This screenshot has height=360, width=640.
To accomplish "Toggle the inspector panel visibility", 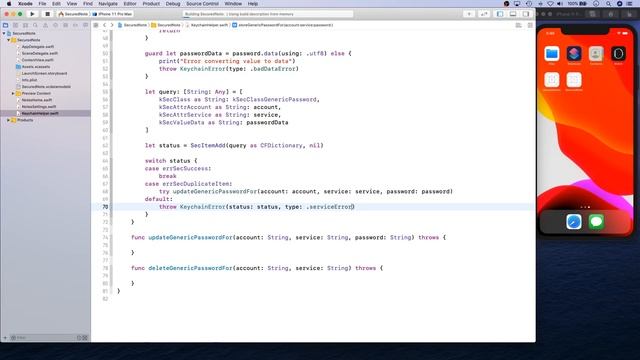I will pos(526,14).
